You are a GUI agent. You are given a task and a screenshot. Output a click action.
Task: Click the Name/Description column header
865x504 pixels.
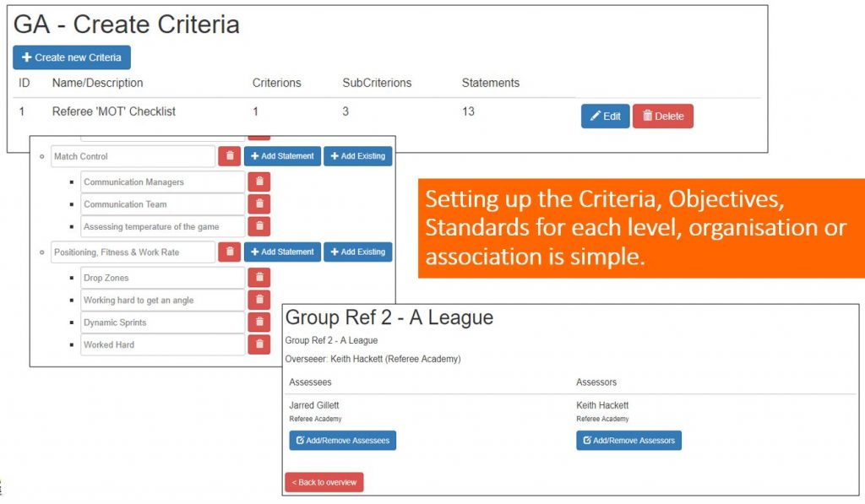click(x=97, y=83)
